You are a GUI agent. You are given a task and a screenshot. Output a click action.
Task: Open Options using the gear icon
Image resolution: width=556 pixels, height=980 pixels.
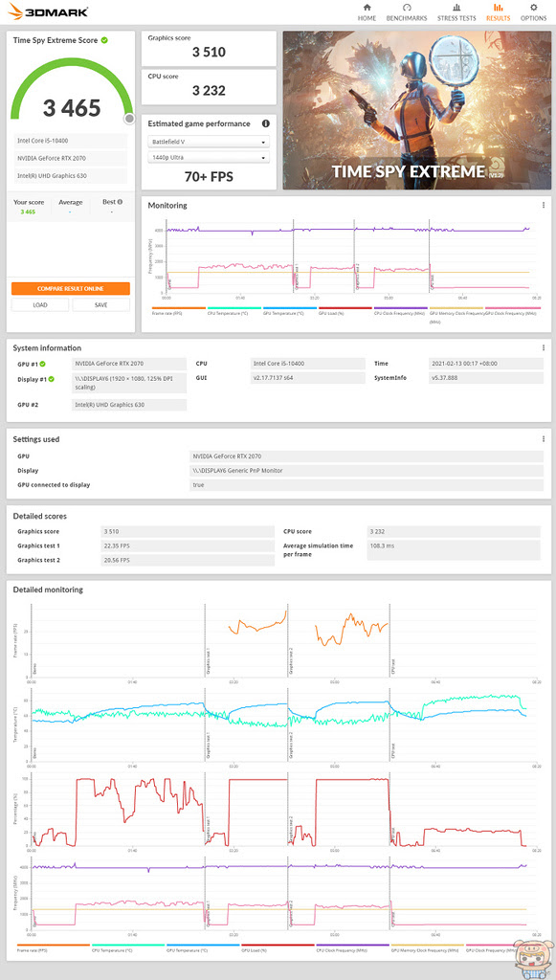533,8
